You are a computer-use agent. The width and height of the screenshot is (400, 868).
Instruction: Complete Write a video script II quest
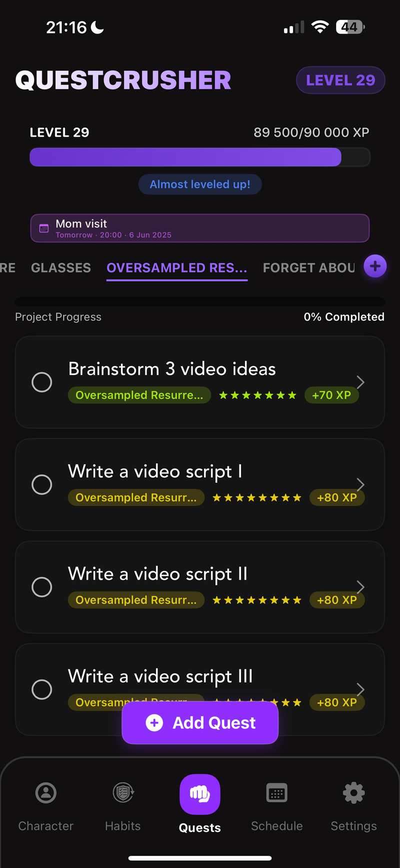point(42,587)
